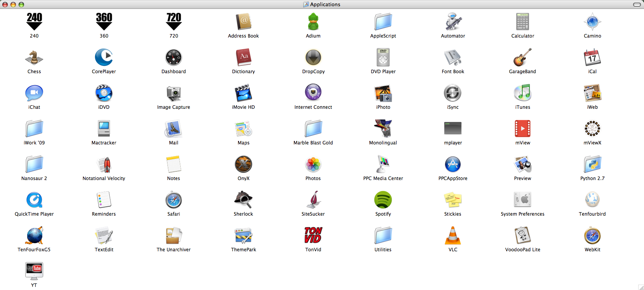Select the iWeb icon
Viewport: 644px width, 290px height.
(x=592, y=93)
